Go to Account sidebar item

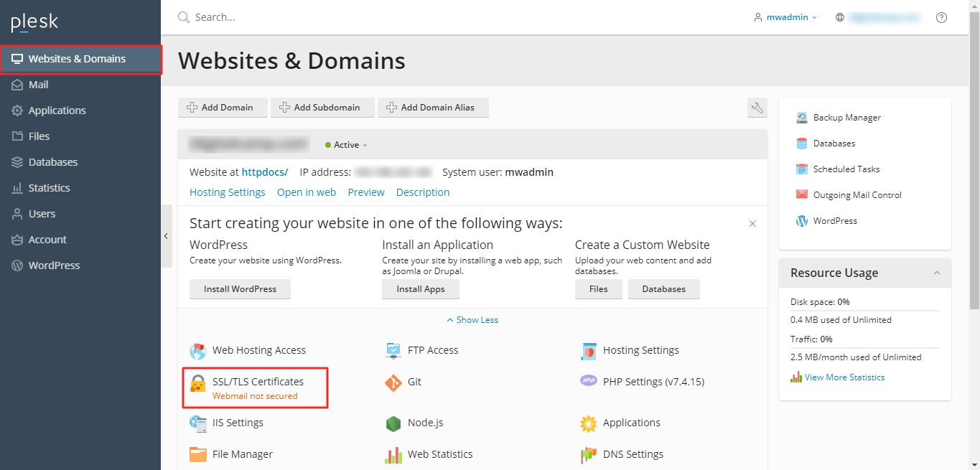coord(80,240)
